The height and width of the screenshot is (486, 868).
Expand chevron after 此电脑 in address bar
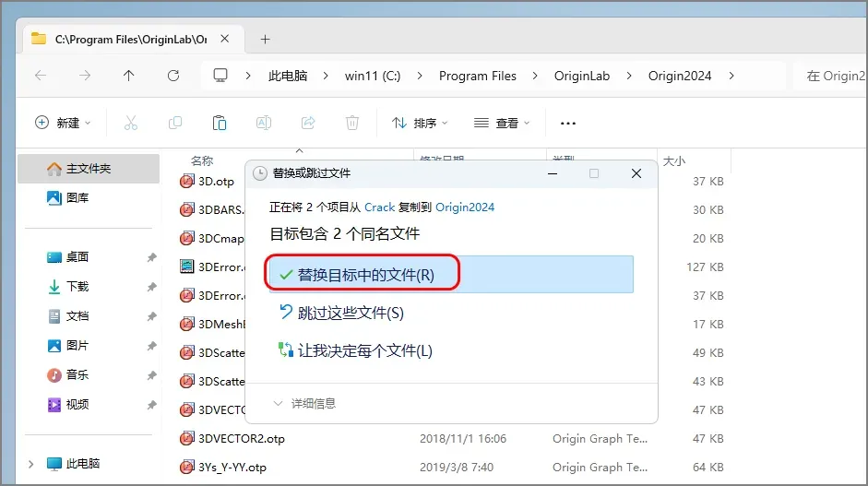click(326, 76)
